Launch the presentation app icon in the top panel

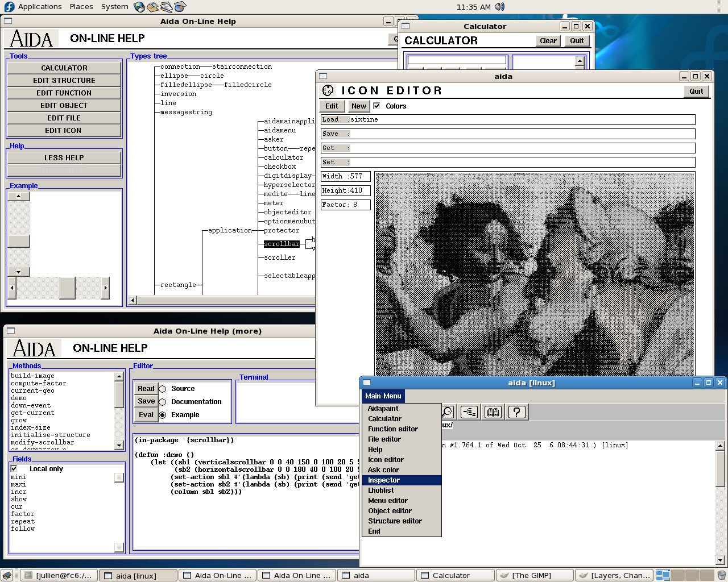pyautogui.click(x=180, y=7)
